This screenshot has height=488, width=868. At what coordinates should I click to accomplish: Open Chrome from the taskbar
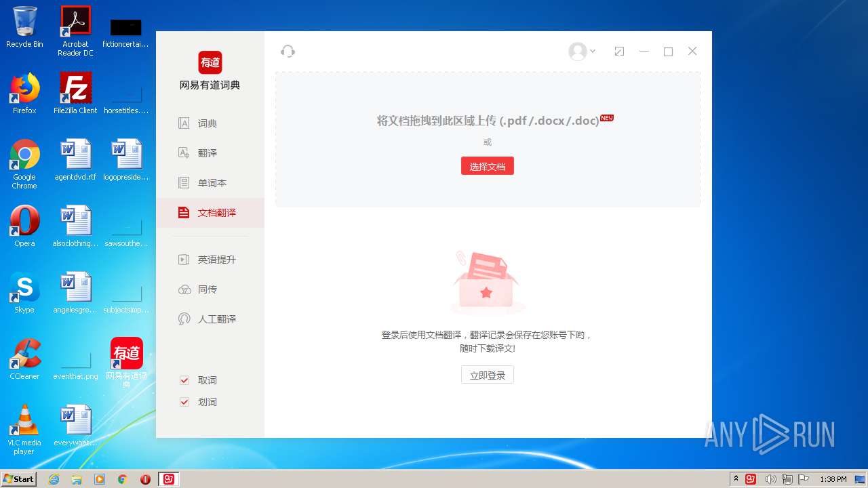(123, 479)
